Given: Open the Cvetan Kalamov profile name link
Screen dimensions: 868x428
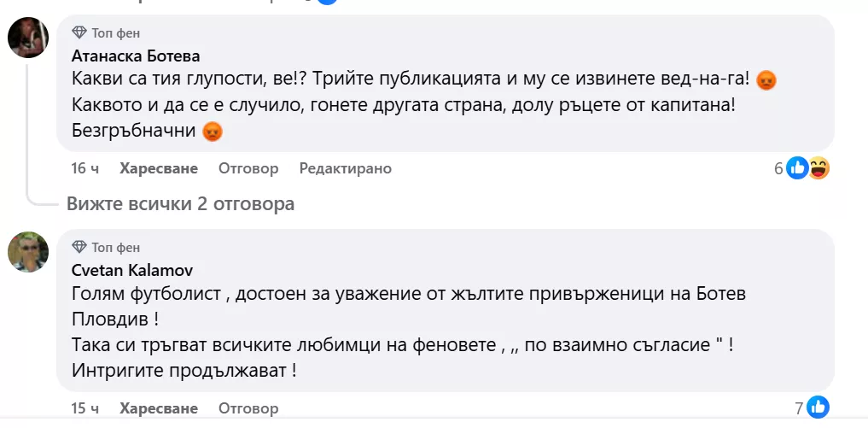Looking at the screenshot, I should [132, 271].
